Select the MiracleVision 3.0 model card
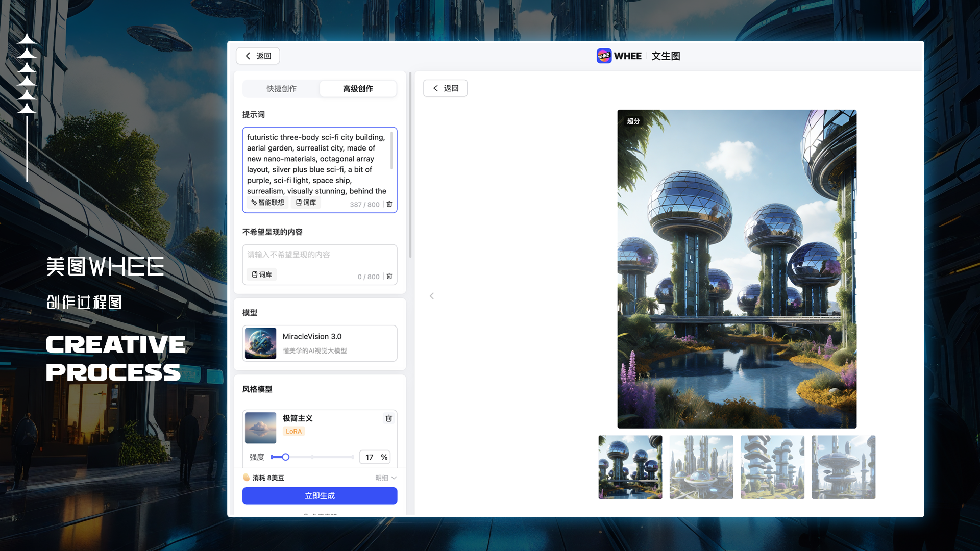980x551 pixels. [320, 343]
